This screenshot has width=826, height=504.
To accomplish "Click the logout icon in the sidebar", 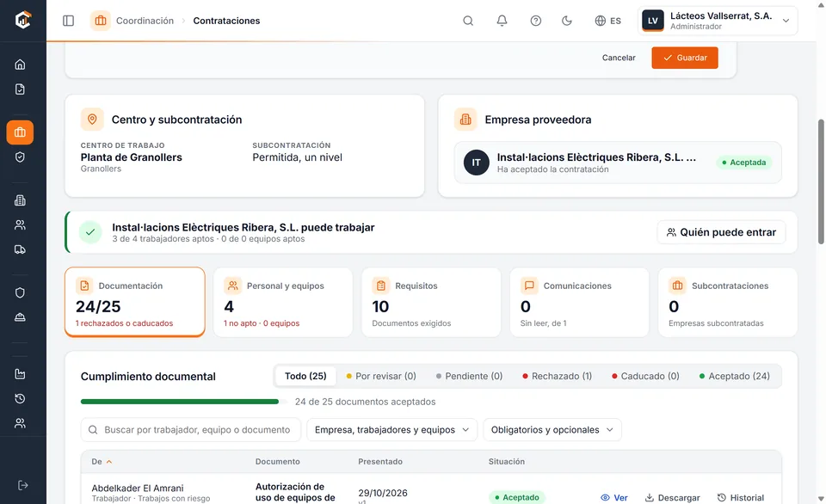I will [x=22, y=485].
